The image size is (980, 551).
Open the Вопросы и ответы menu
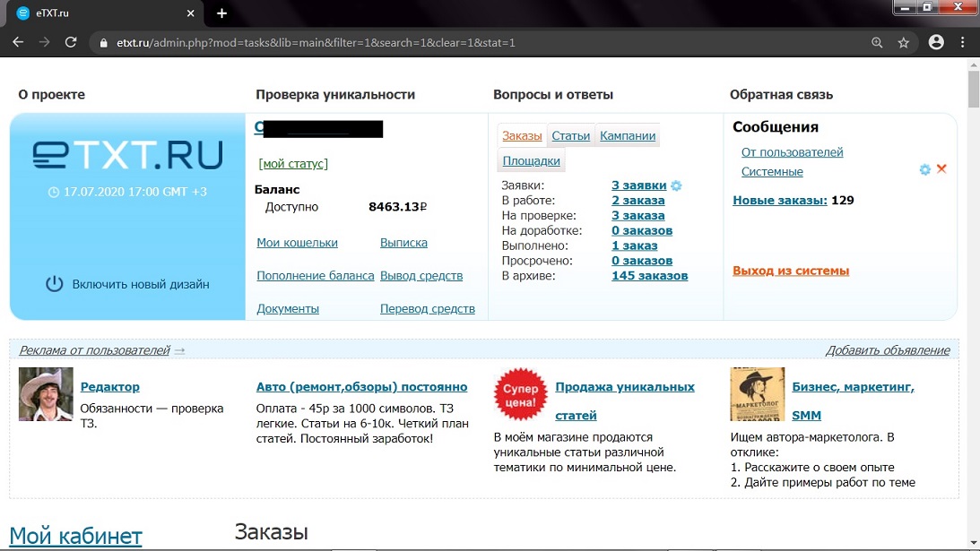point(553,94)
